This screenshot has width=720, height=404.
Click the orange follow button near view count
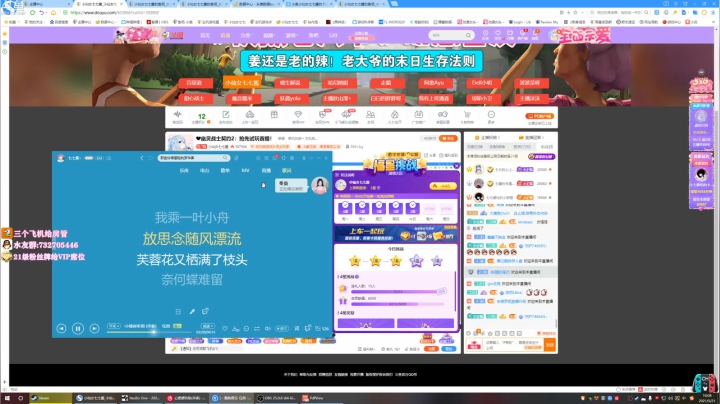pyautogui.click(x=449, y=138)
